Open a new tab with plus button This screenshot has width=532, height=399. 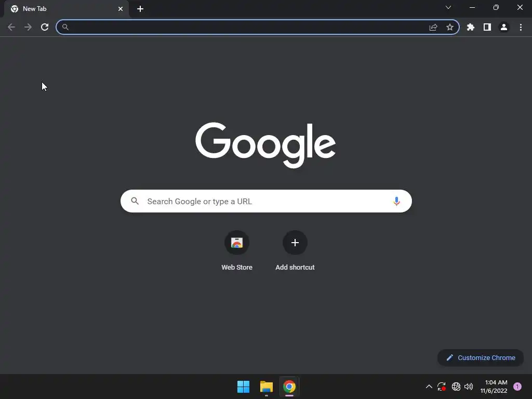[140, 9]
